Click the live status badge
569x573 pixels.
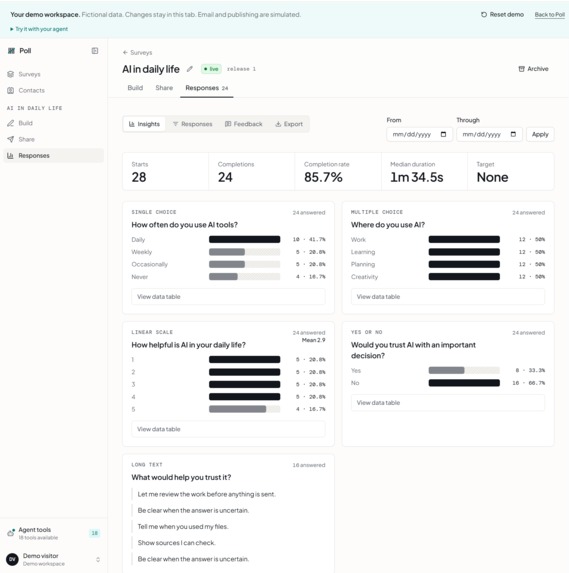(x=211, y=69)
